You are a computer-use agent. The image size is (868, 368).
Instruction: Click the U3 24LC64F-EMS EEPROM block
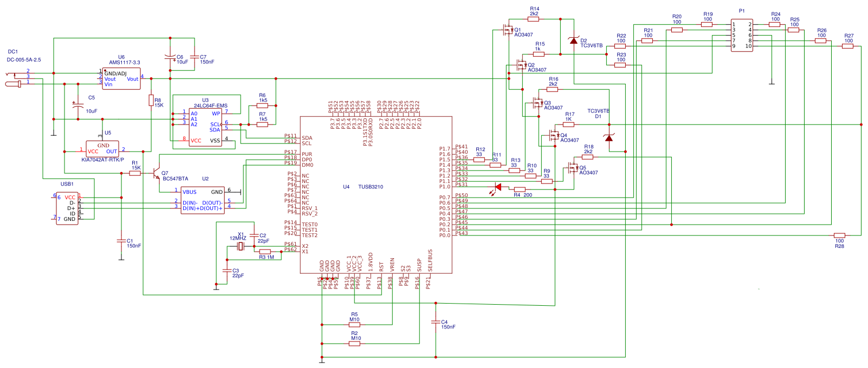click(205, 127)
